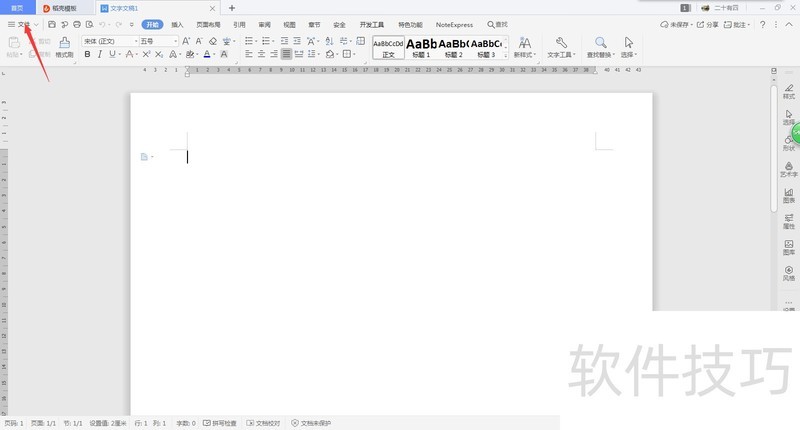The width and height of the screenshot is (800, 430).
Task: Click the Sort icon
Action: tap(329, 41)
